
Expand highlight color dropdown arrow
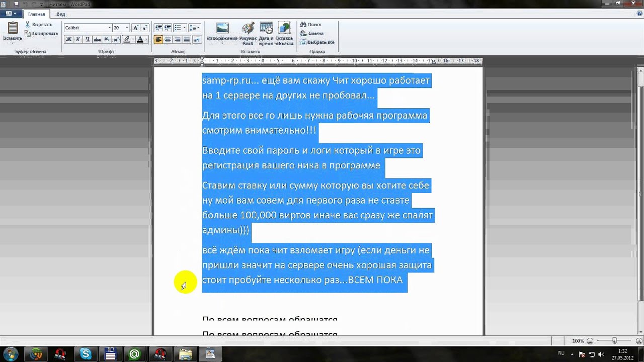tap(134, 39)
